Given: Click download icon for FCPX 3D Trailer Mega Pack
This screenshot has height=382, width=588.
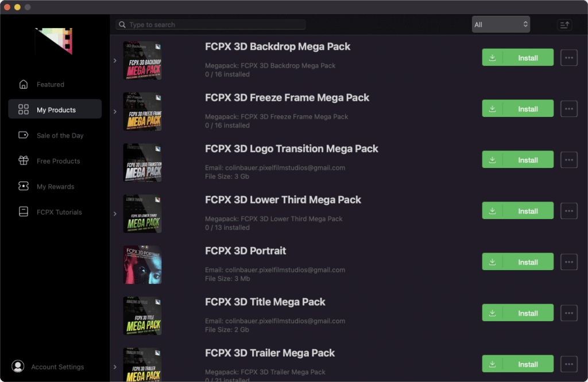Looking at the screenshot, I should (x=492, y=364).
